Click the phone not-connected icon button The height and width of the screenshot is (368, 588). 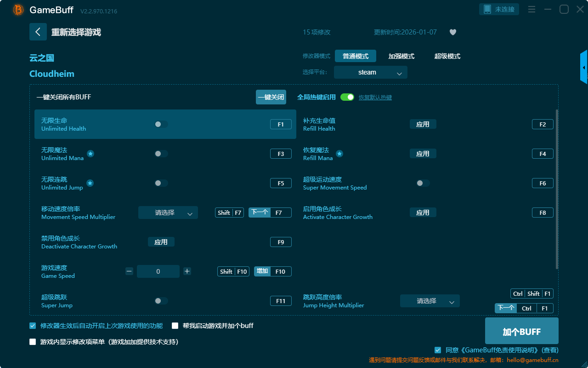(499, 9)
